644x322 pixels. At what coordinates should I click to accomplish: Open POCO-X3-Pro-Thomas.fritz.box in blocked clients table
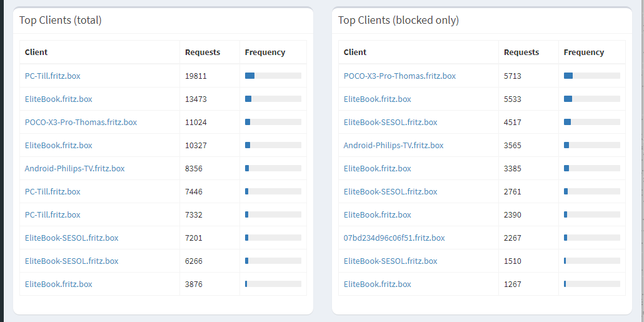coord(400,76)
